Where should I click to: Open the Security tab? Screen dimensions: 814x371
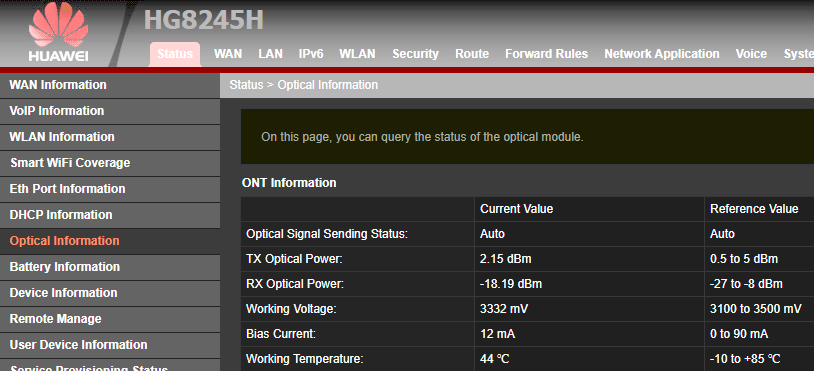(415, 54)
